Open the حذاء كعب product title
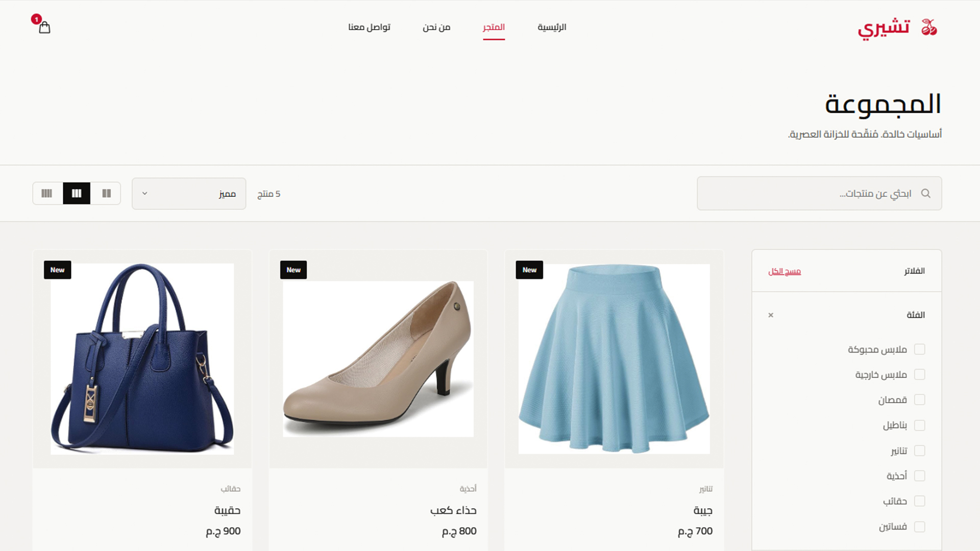The width and height of the screenshot is (980, 551). click(x=453, y=510)
